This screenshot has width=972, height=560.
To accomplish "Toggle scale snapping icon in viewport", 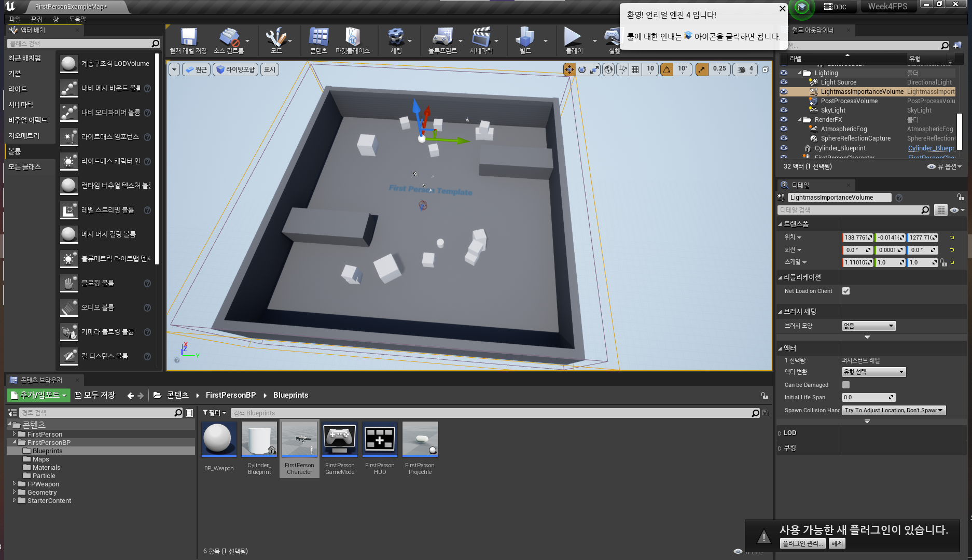I will 702,69.
